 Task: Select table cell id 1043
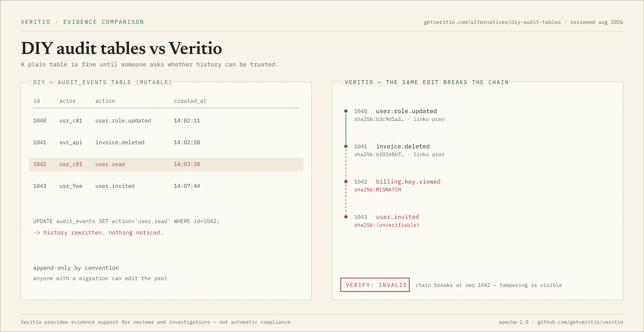40,186
